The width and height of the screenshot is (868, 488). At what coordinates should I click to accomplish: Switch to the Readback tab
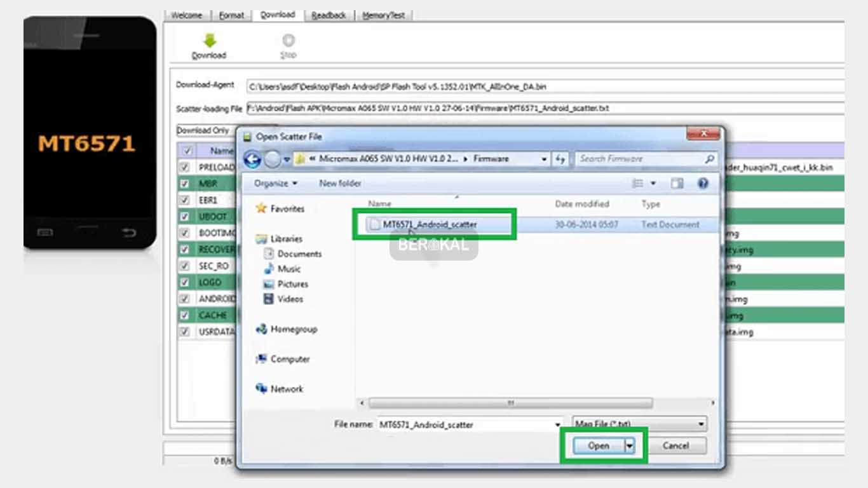(x=329, y=14)
